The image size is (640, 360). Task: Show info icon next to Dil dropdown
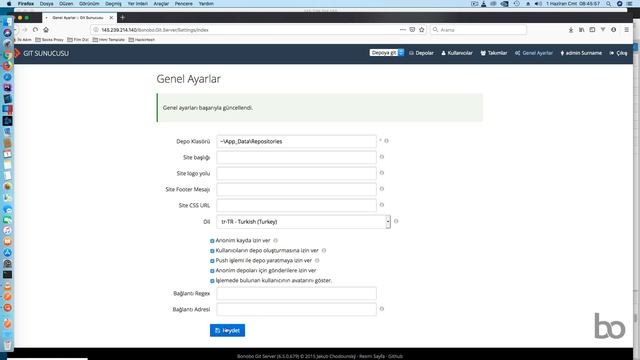coord(396,221)
